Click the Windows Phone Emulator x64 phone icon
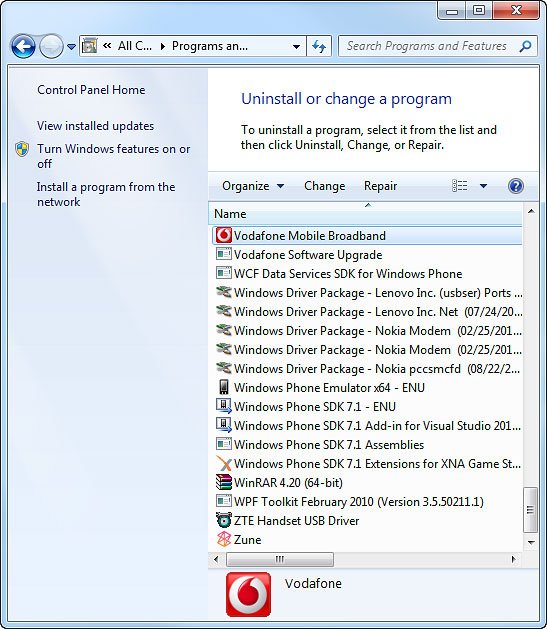Viewport: 547px width, 629px height. (x=223, y=387)
